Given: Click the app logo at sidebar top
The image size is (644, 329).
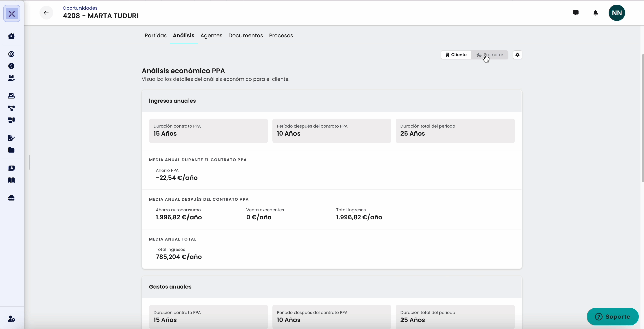Looking at the screenshot, I should tap(12, 14).
